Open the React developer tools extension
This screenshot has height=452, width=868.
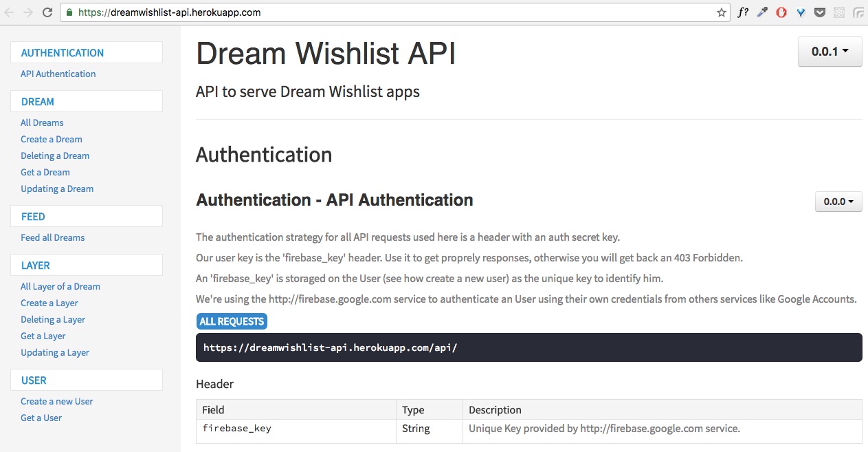(839, 12)
